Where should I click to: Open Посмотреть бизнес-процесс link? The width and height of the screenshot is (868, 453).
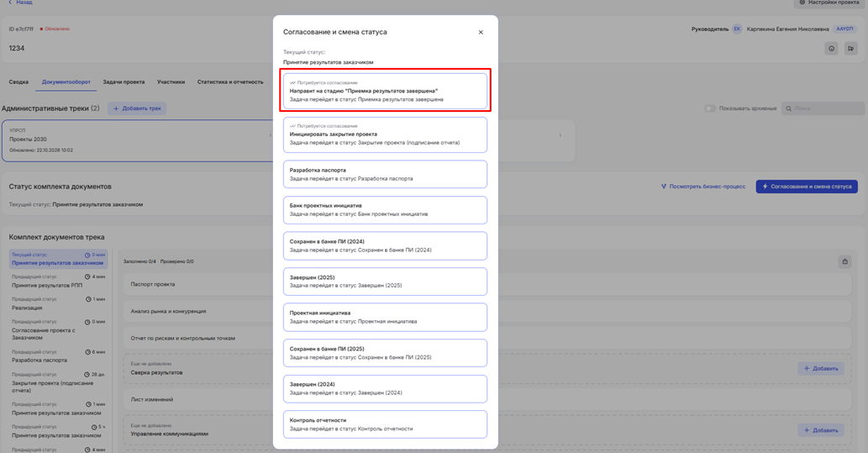[703, 187]
